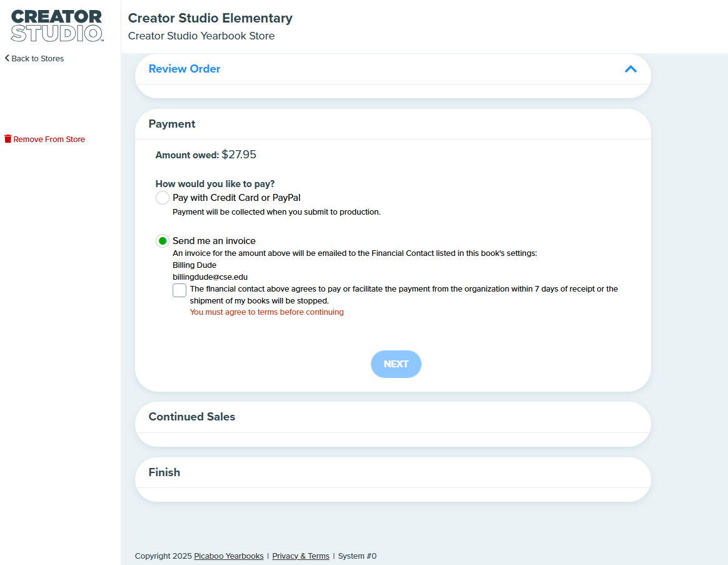
Task: Click the Creator Studio Elementary title
Action: coord(210,18)
